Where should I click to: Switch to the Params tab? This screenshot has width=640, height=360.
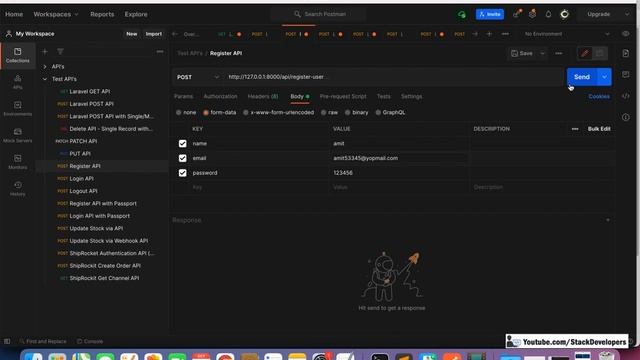183,97
